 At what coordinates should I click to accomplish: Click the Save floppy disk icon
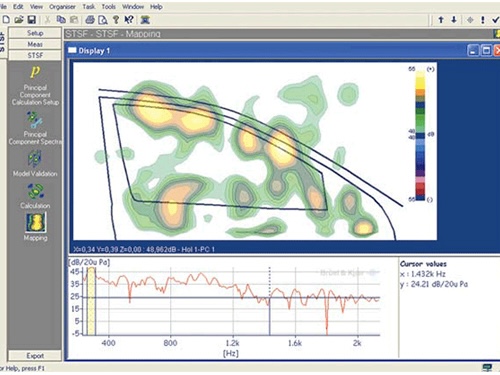32,20
